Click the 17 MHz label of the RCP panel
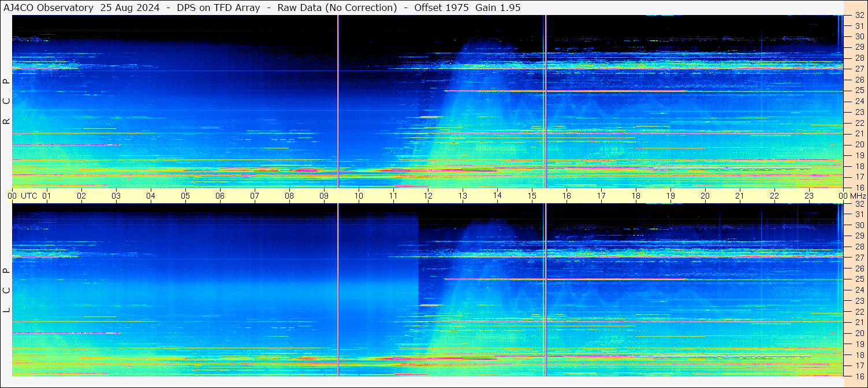 pyautogui.click(x=859, y=177)
